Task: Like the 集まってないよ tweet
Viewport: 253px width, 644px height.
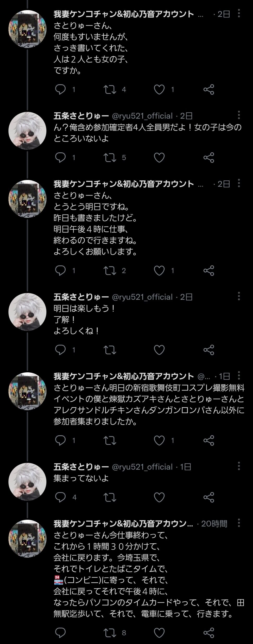Action: tap(159, 497)
